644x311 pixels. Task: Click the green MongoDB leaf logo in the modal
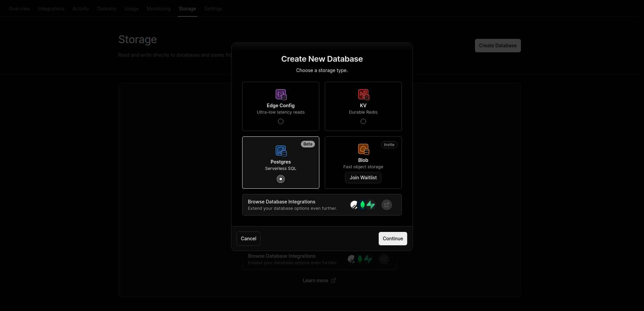pyautogui.click(x=362, y=205)
